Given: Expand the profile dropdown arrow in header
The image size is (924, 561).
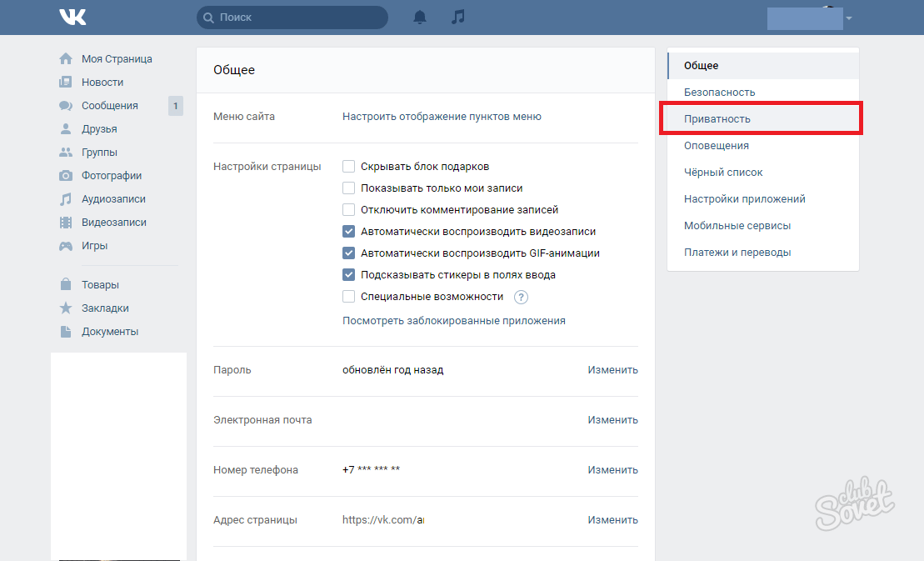Looking at the screenshot, I should tap(848, 18).
